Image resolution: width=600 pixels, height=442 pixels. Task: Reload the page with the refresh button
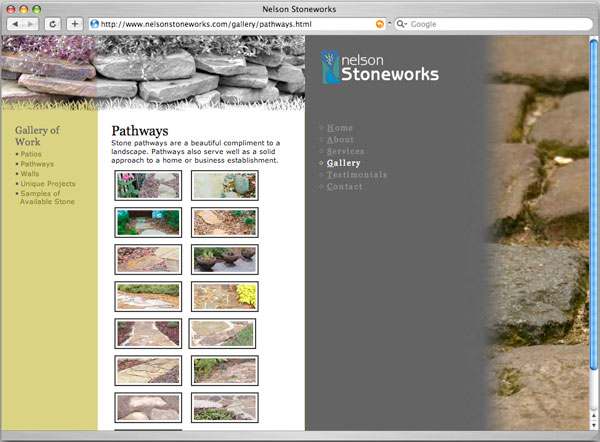point(53,23)
